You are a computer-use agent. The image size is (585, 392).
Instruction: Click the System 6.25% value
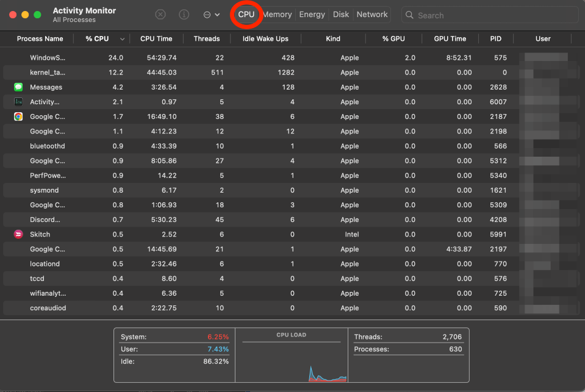point(218,337)
